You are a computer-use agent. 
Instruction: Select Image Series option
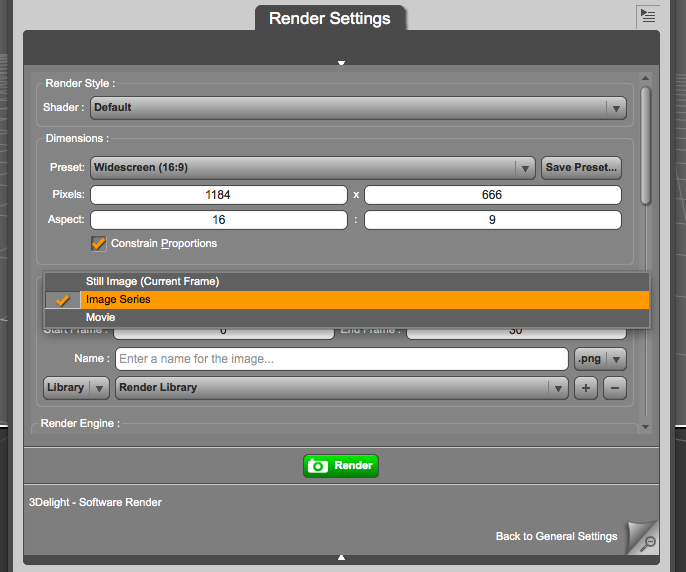coord(347,300)
